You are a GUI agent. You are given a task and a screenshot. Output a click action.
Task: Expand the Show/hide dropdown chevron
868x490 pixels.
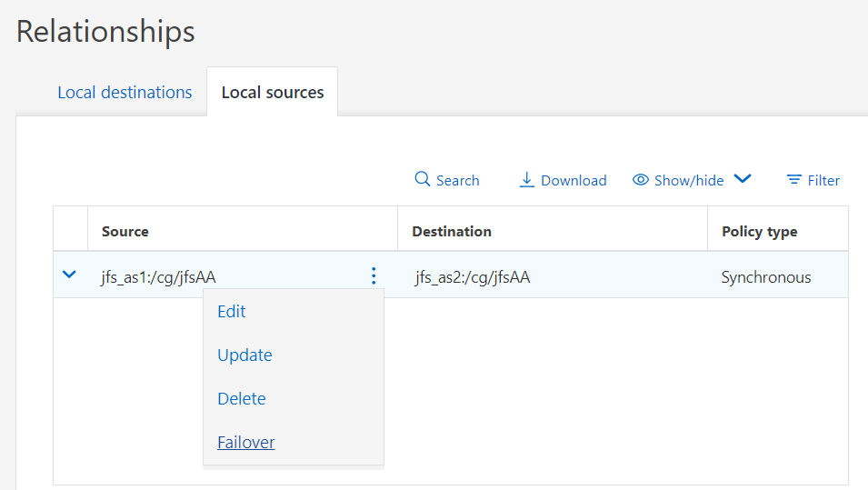(742, 179)
